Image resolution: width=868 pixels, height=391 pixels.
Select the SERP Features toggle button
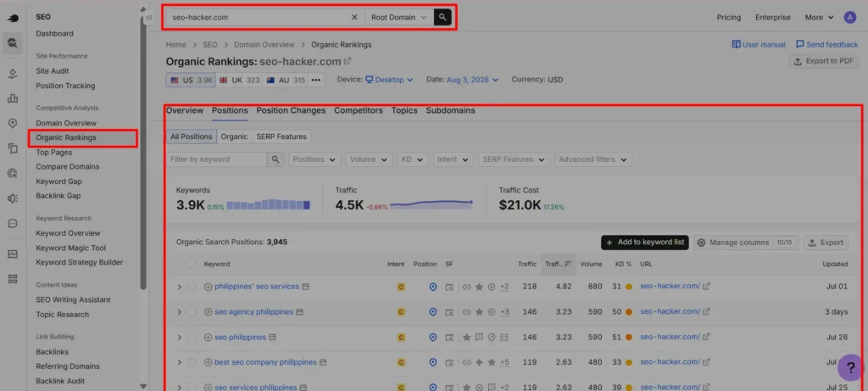coord(281,137)
